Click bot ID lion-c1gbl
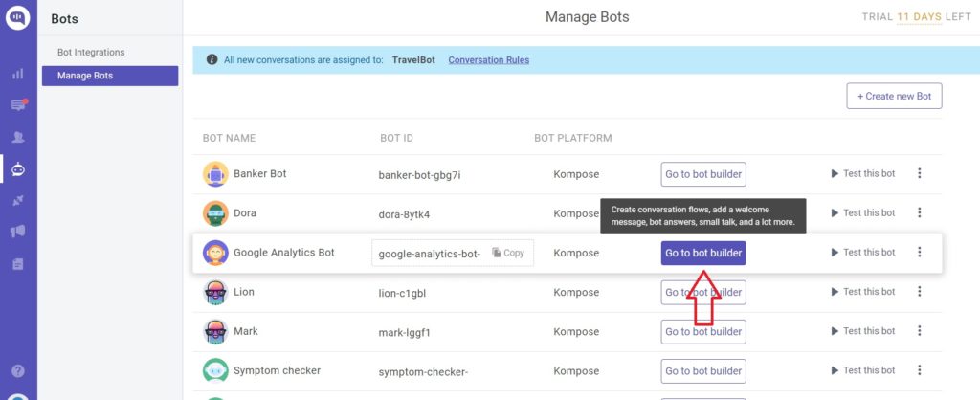The height and width of the screenshot is (400, 980). click(402, 293)
